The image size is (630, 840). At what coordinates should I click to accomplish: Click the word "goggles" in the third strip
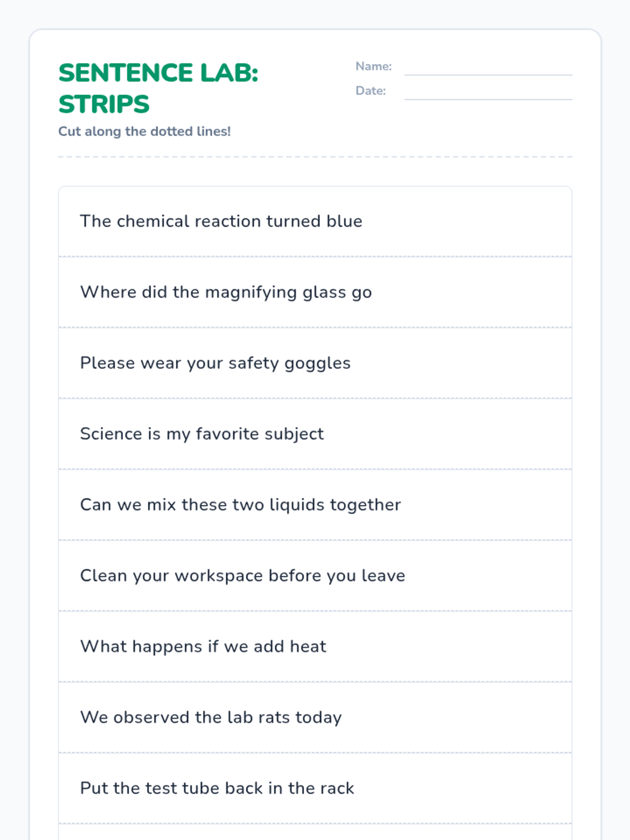(317, 364)
